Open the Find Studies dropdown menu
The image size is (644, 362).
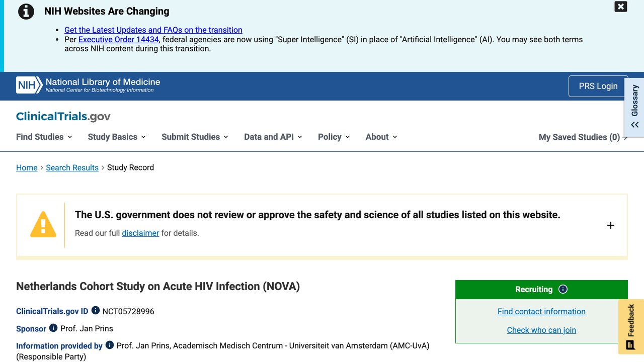tap(44, 137)
